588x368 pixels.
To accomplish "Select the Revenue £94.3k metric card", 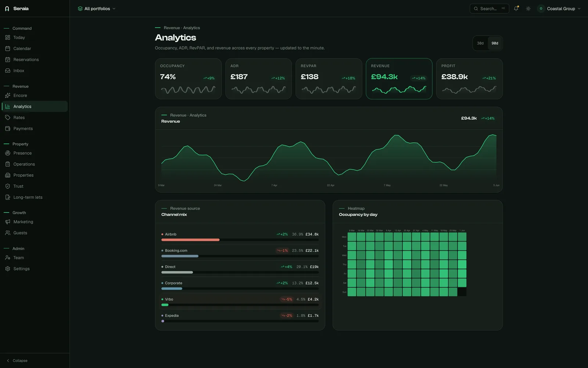I will tap(399, 79).
